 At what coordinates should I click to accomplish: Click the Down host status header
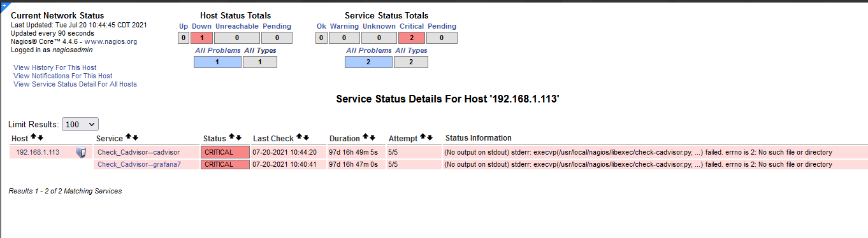(201, 26)
